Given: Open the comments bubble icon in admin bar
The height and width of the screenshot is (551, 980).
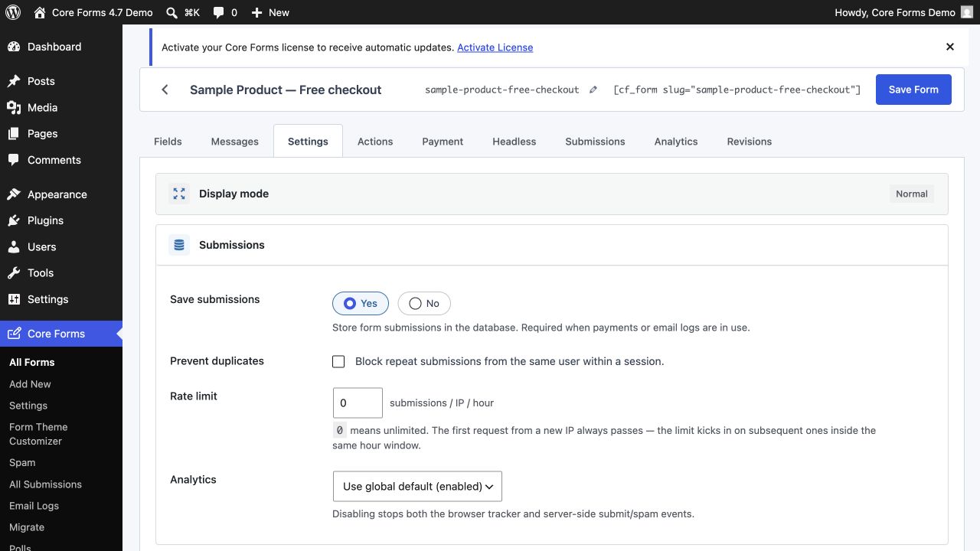Looking at the screenshot, I should pyautogui.click(x=219, y=13).
